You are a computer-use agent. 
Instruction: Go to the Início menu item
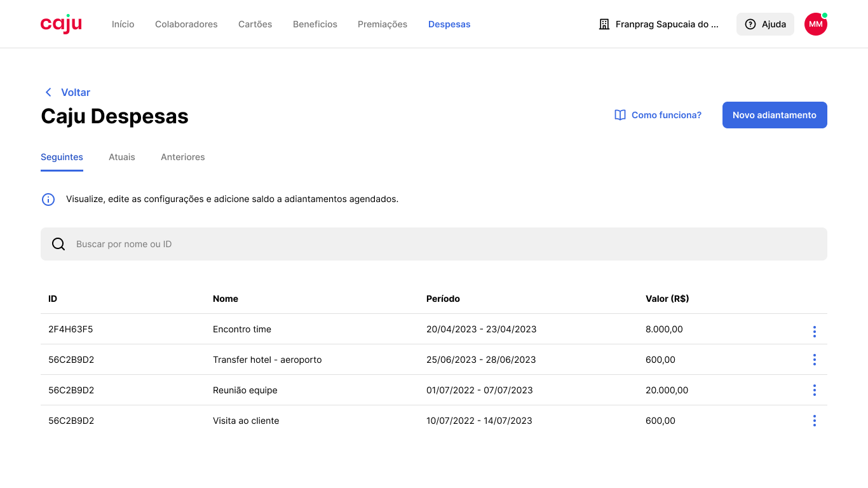pyautogui.click(x=123, y=24)
